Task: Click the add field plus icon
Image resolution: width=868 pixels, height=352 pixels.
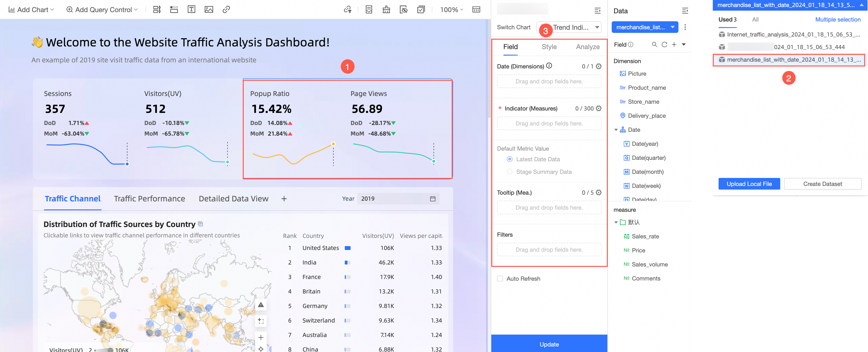Action: (x=674, y=44)
